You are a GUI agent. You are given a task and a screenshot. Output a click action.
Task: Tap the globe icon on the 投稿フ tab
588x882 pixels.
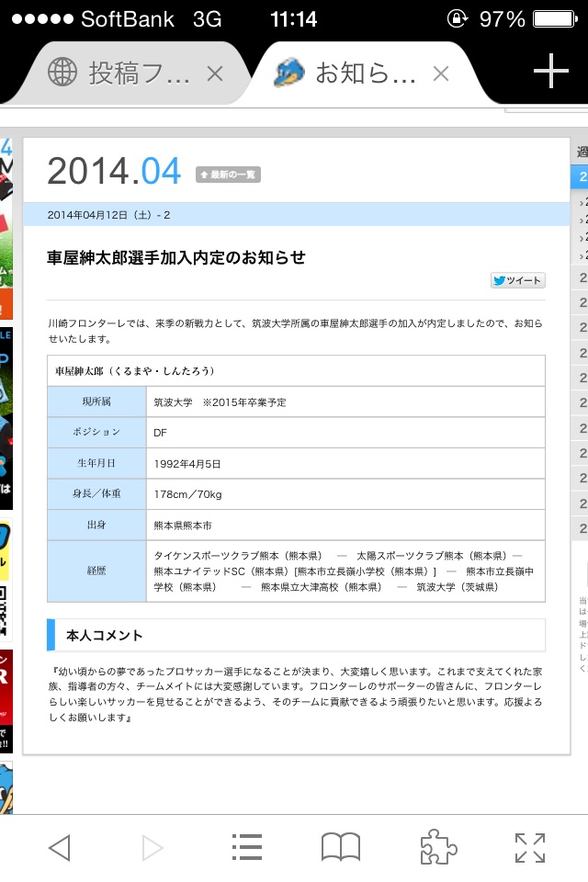pyautogui.click(x=62, y=73)
